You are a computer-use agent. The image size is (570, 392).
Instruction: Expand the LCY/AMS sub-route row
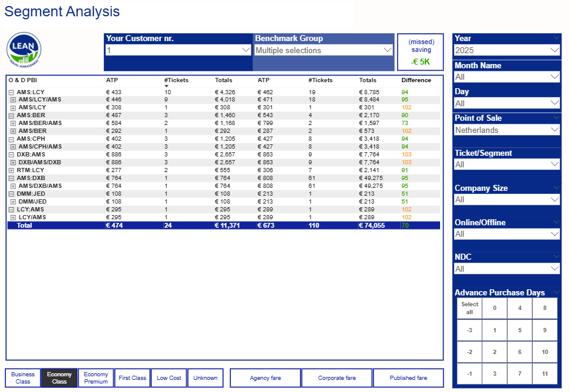pos(13,217)
